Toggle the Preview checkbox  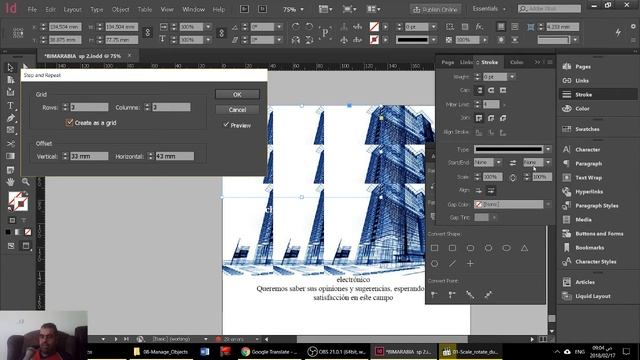tap(226, 125)
